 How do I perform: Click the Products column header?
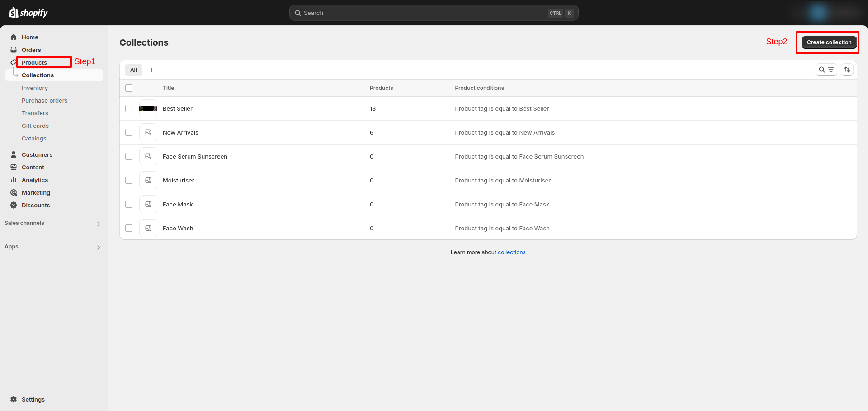tap(381, 88)
